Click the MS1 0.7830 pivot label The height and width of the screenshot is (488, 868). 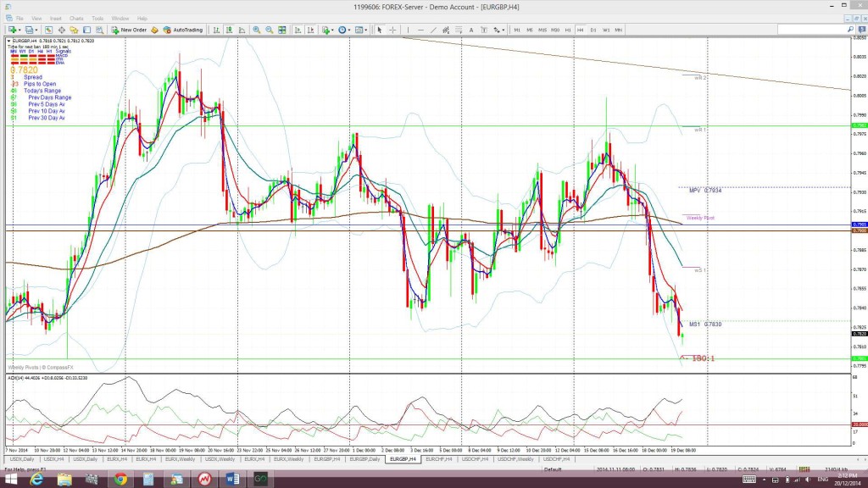705,324
